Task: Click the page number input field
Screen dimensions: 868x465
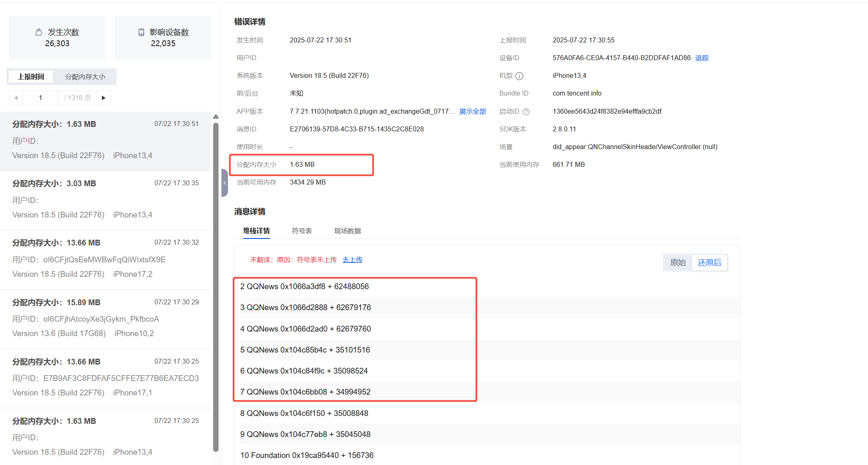Action: 40,98
